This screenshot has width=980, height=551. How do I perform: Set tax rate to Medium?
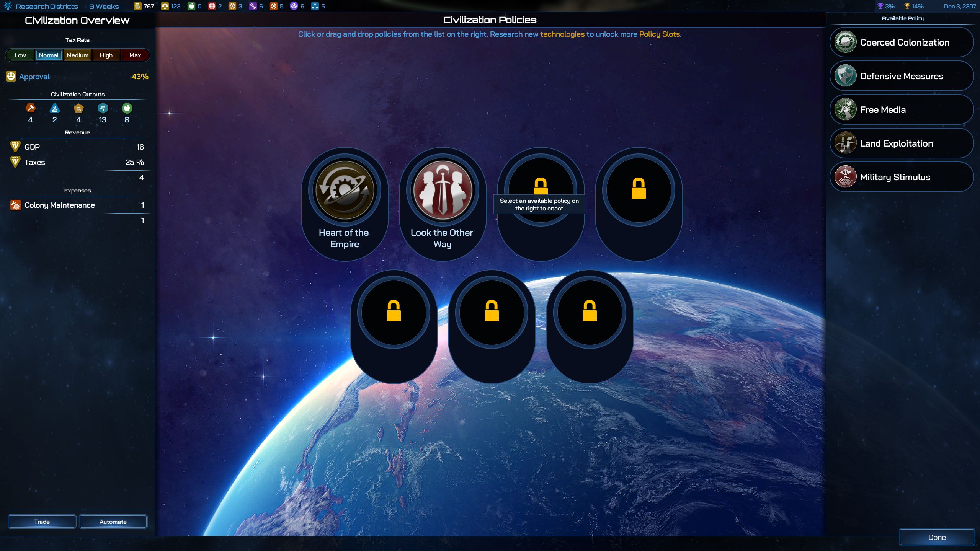pyautogui.click(x=77, y=55)
